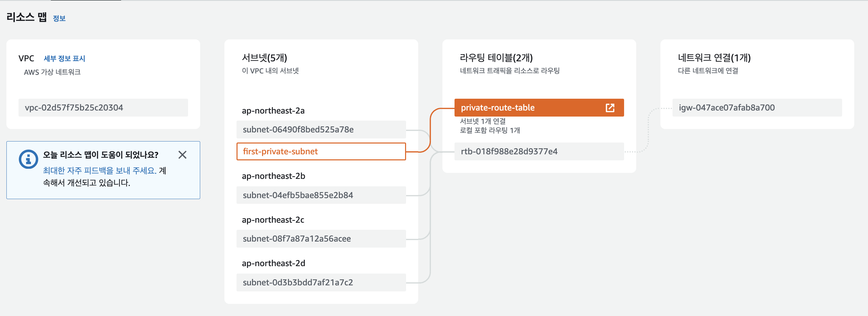Select subnet-04efb5bae855e2b84
The width and height of the screenshot is (868, 316).
pos(321,195)
